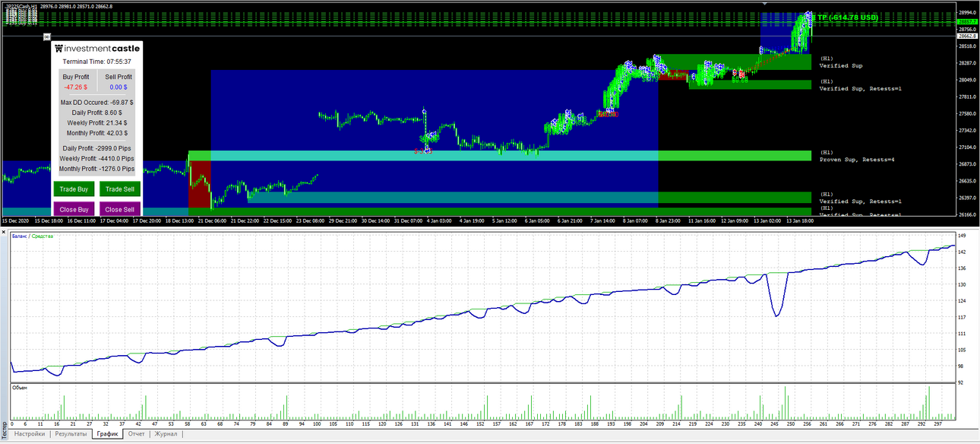980x444 pixels.
Task: Click the purple Close Sell button
Action: pos(120,209)
